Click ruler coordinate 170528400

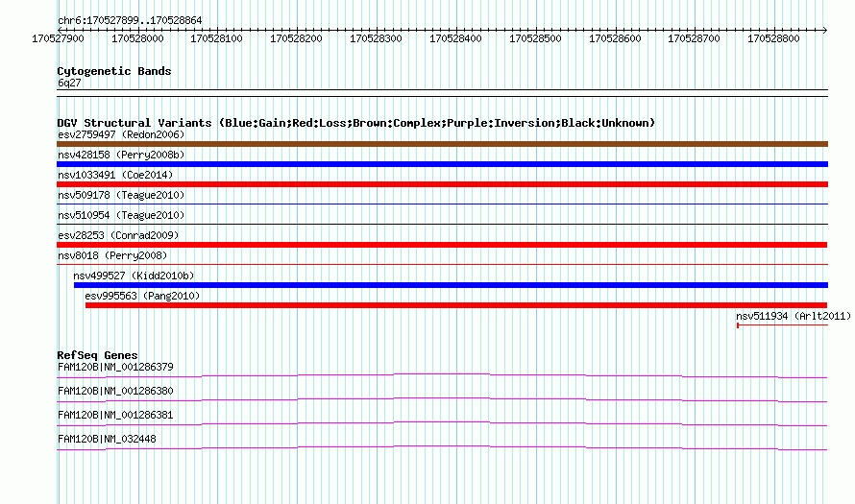click(x=455, y=38)
